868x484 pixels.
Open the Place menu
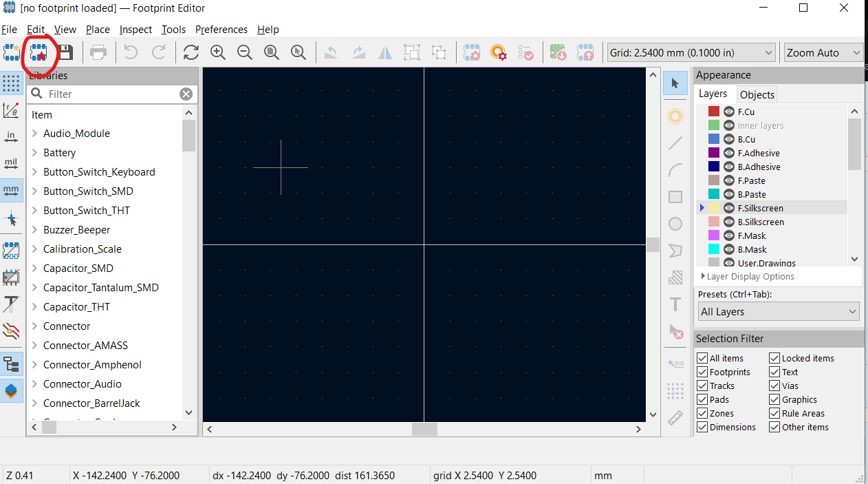pyautogui.click(x=98, y=30)
